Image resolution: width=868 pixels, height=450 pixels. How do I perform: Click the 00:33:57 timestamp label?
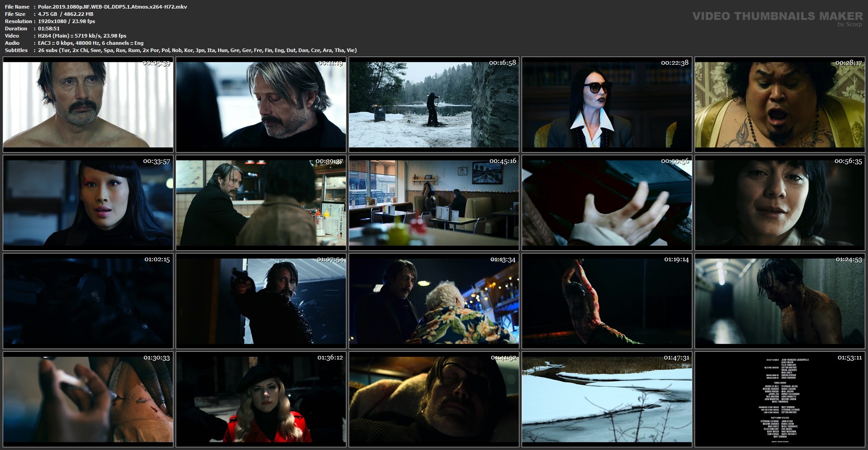tap(157, 161)
